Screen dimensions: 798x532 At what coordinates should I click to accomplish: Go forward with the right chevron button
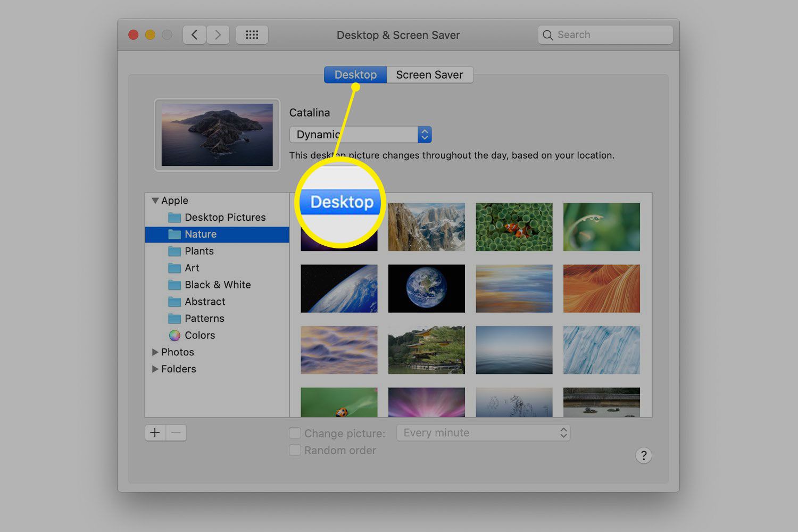[x=218, y=35]
